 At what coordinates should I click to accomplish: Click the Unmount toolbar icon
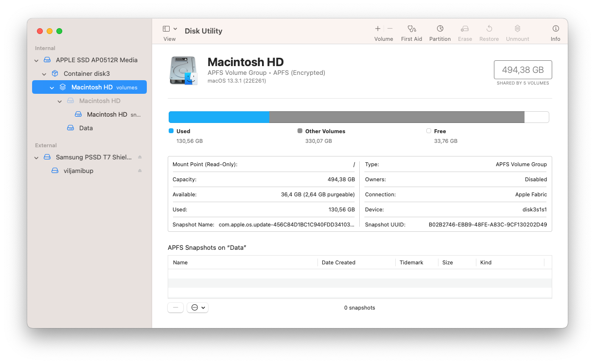[x=517, y=29]
